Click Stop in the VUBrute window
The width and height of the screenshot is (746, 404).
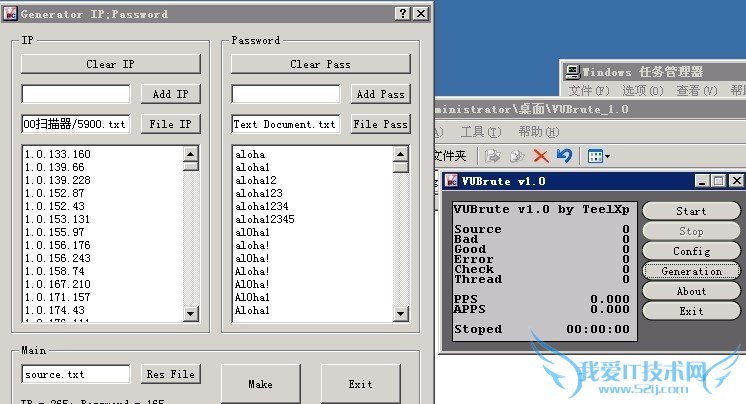(x=691, y=231)
